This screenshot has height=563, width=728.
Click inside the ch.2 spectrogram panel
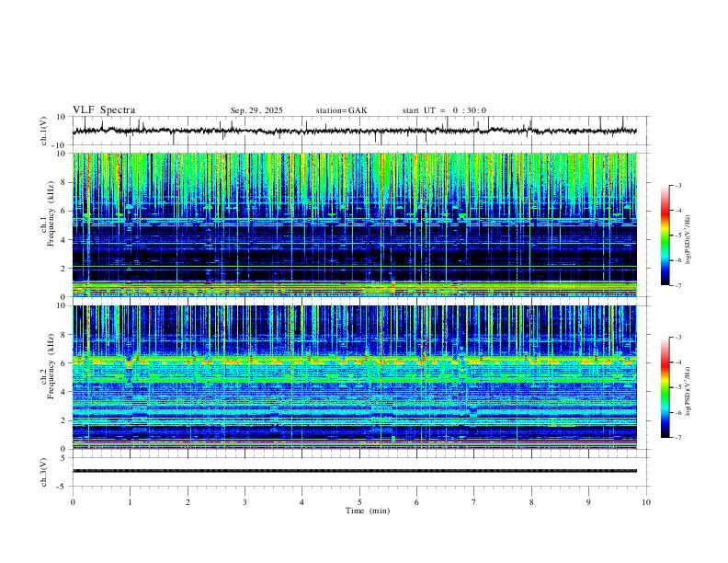click(354, 377)
